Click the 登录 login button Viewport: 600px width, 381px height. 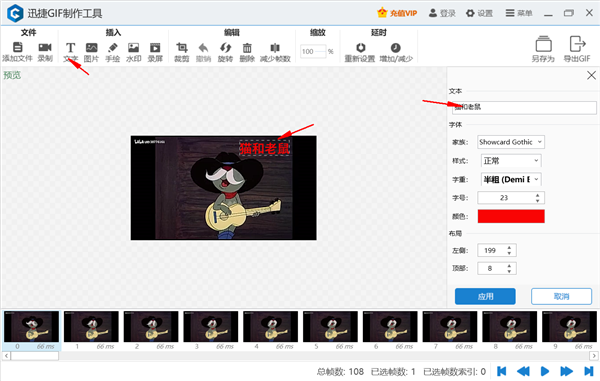442,13
